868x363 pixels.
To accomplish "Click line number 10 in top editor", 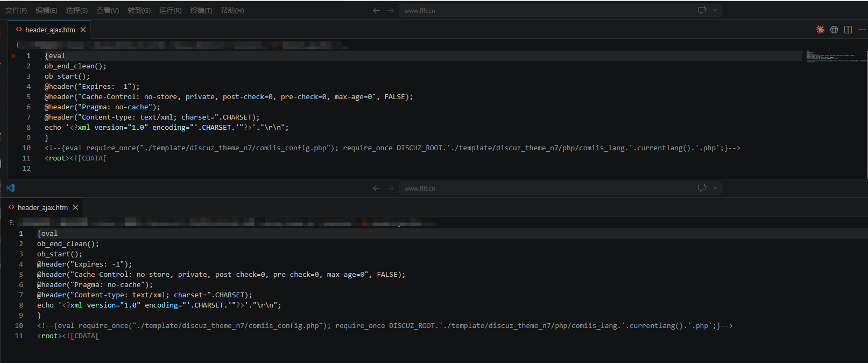I will (26, 148).
